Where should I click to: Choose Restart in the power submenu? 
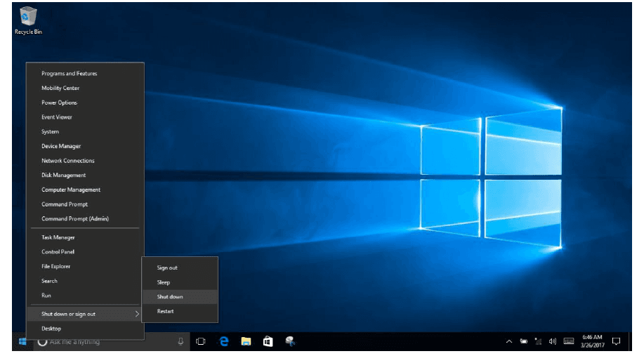[x=166, y=311]
